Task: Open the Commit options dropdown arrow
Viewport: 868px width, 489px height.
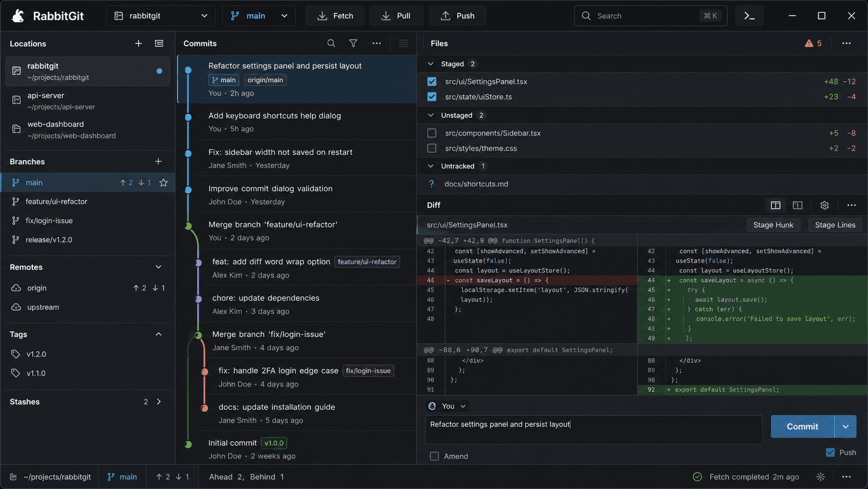Action: pyautogui.click(x=846, y=427)
